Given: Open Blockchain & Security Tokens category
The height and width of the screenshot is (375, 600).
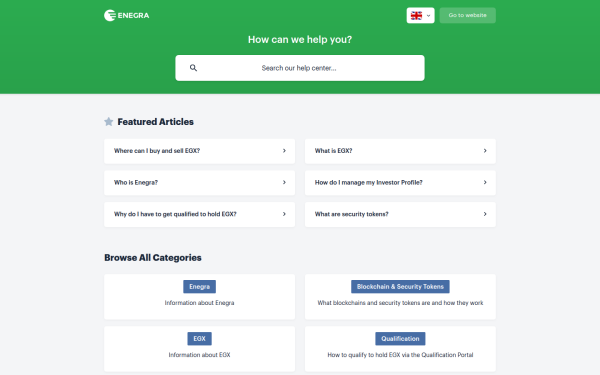Looking at the screenshot, I should [x=400, y=287].
